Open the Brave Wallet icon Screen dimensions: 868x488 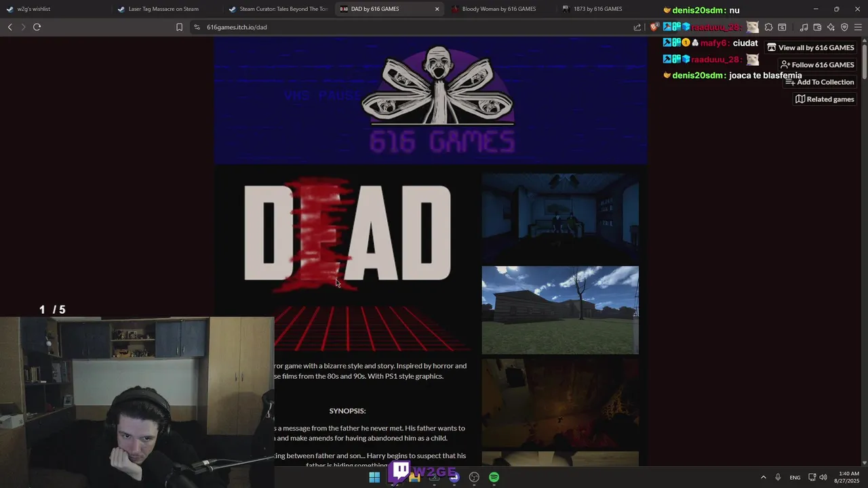tap(817, 27)
